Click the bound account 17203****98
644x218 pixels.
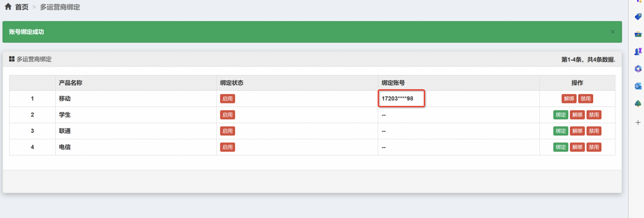point(397,99)
